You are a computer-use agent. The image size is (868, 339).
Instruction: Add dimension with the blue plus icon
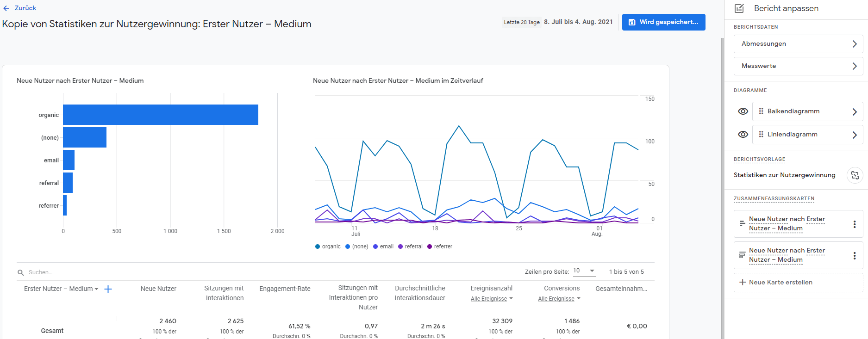pyautogui.click(x=108, y=289)
